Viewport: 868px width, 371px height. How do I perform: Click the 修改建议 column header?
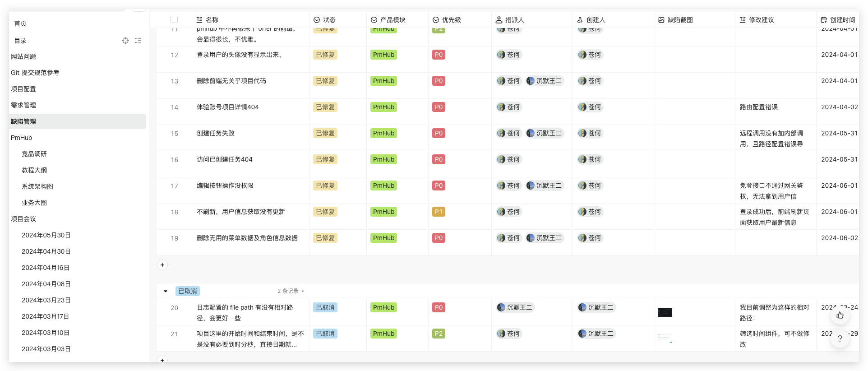(757, 20)
